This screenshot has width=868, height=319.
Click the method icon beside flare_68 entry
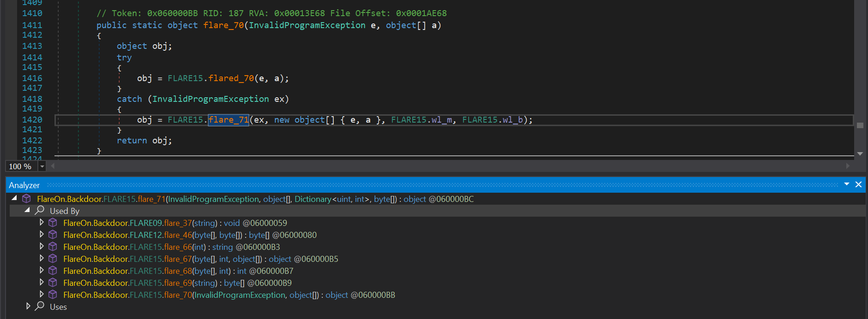[x=53, y=271]
